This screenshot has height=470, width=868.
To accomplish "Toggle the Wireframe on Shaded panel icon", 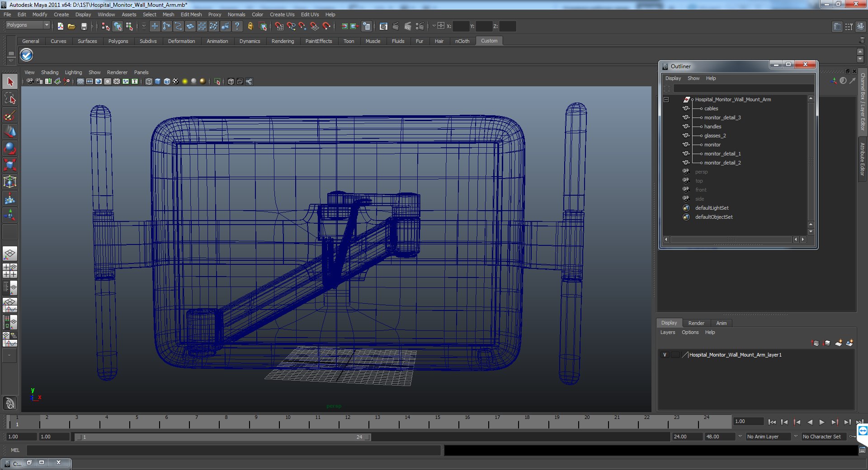I will click(167, 81).
